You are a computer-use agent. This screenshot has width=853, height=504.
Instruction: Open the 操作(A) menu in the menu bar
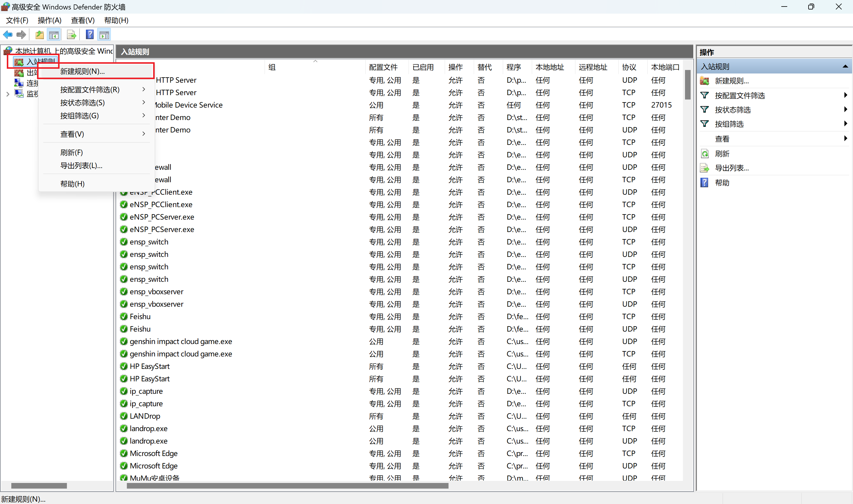pyautogui.click(x=49, y=20)
